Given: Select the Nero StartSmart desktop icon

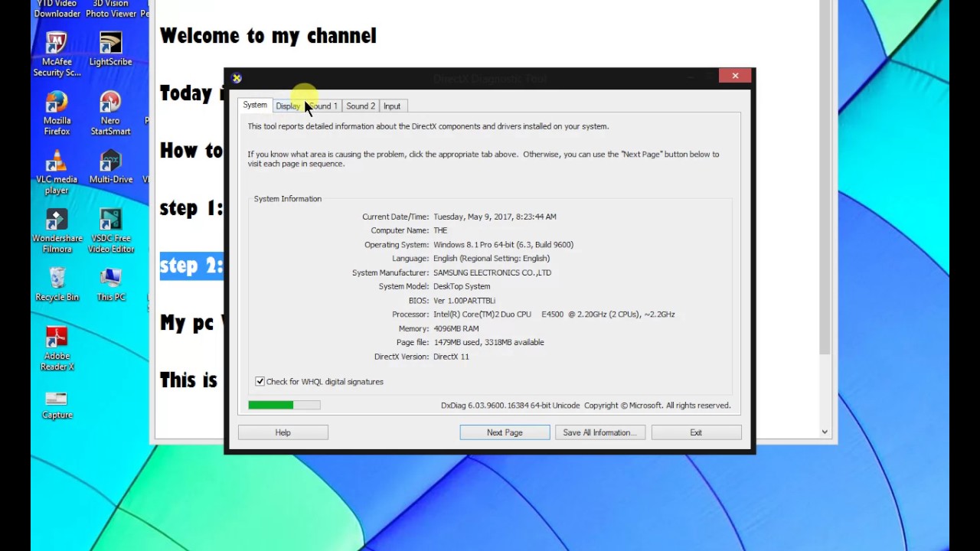Looking at the screenshot, I should 110,103.
